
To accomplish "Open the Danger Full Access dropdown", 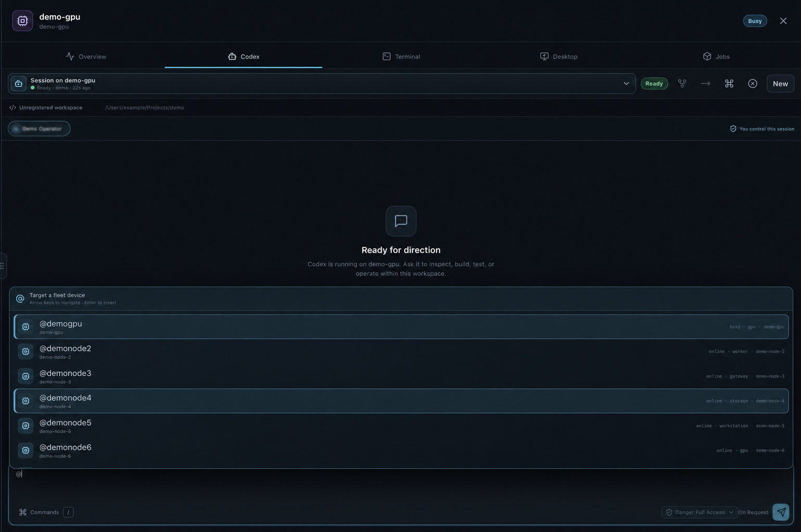I will point(700,512).
